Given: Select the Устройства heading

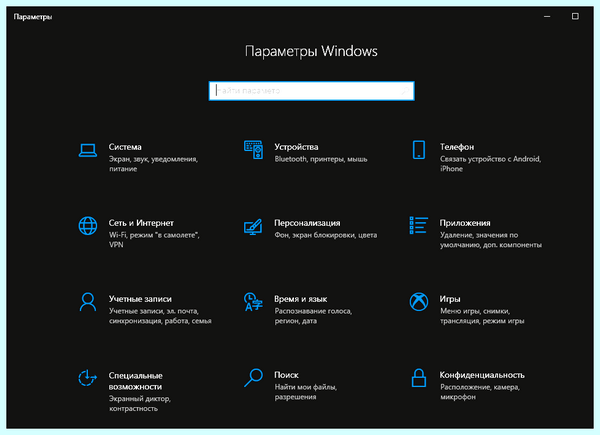Looking at the screenshot, I should (x=296, y=147).
